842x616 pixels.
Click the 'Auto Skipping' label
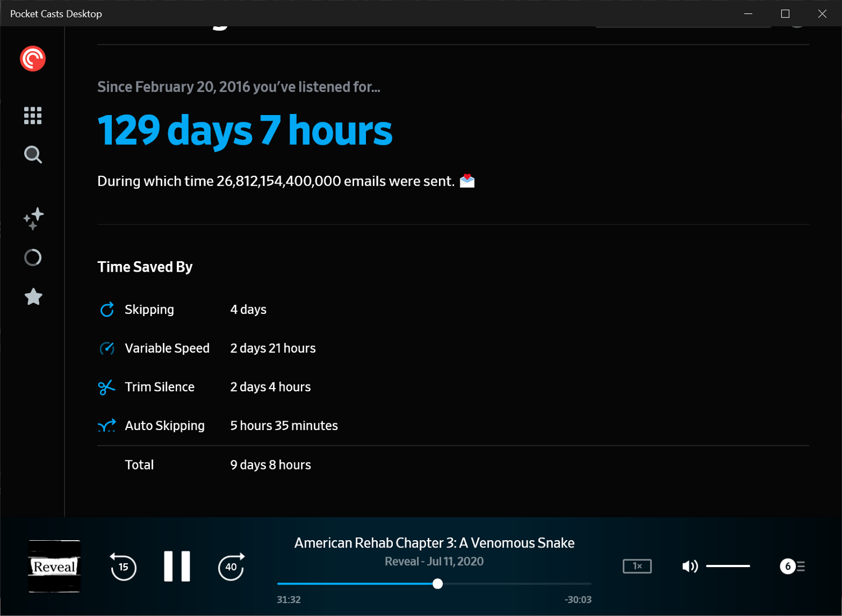pyautogui.click(x=164, y=426)
